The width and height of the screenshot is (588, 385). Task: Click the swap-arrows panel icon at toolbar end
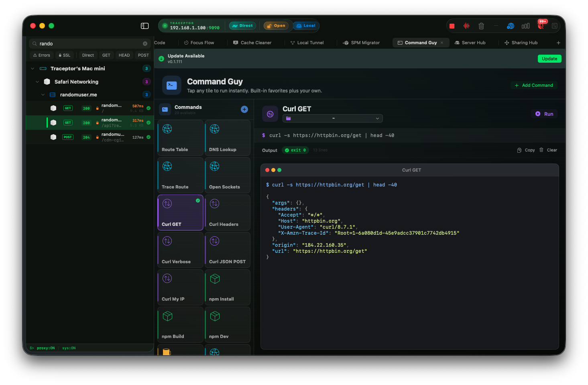555,26
